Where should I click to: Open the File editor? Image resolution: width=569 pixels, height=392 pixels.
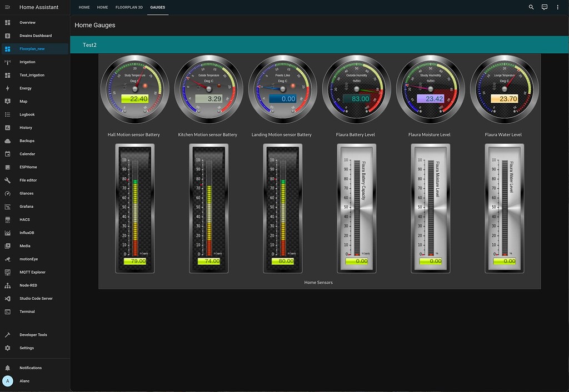(27, 180)
